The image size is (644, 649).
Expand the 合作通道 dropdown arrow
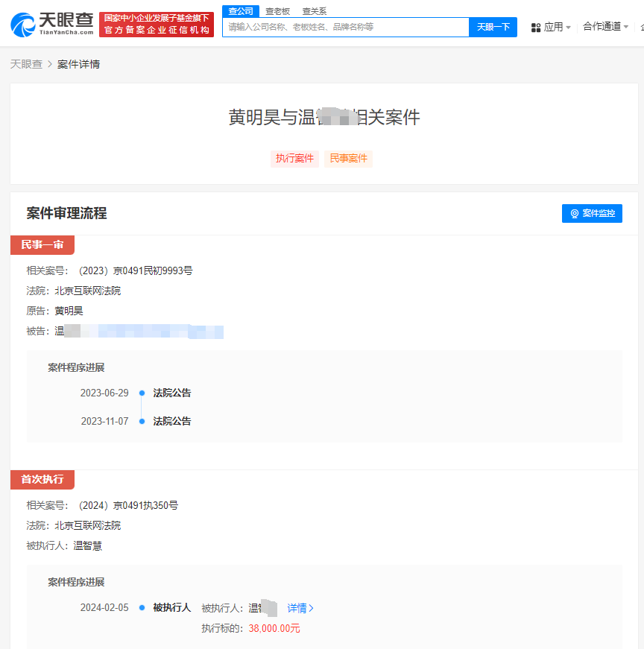[x=625, y=26]
